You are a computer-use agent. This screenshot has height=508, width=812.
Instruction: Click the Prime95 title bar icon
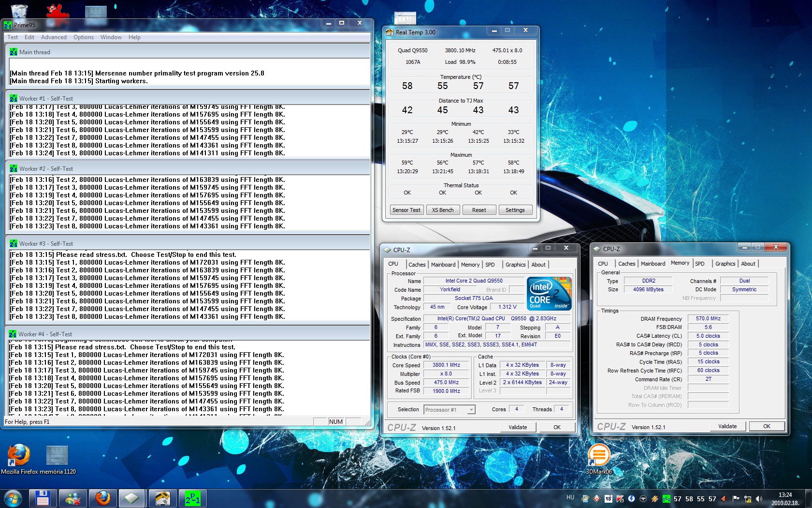[8, 25]
